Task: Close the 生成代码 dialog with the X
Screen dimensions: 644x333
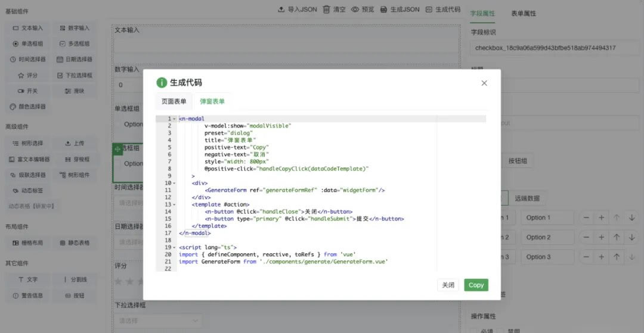Action: click(x=484, y=83)
